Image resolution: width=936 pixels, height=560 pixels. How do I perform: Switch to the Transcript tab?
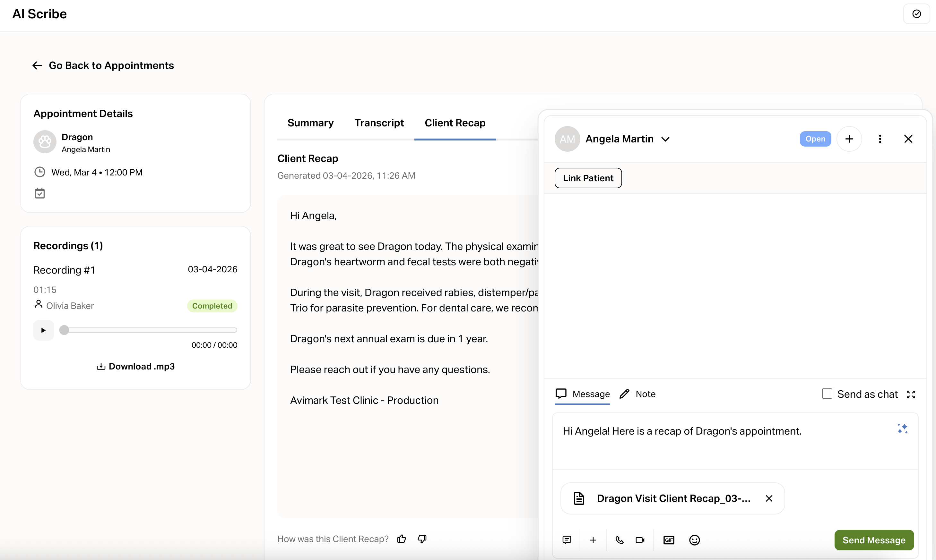coord(379,123)
